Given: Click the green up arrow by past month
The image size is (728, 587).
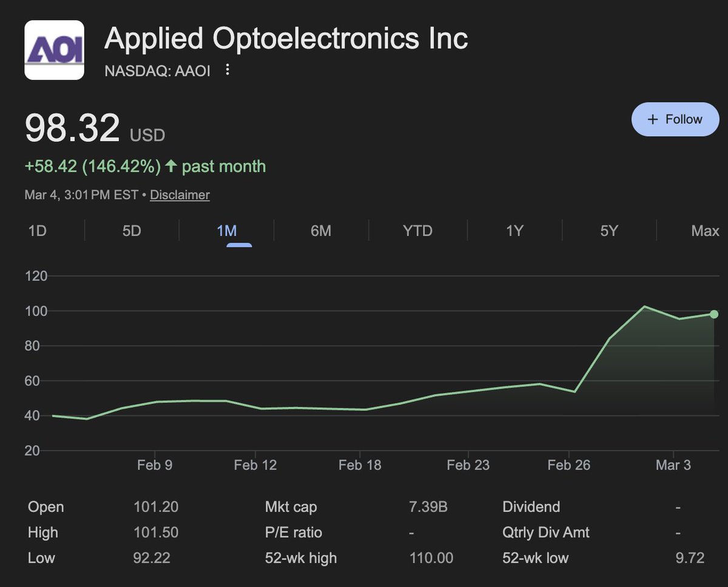Looking at the screenshot, I should (x=171, y=166).
